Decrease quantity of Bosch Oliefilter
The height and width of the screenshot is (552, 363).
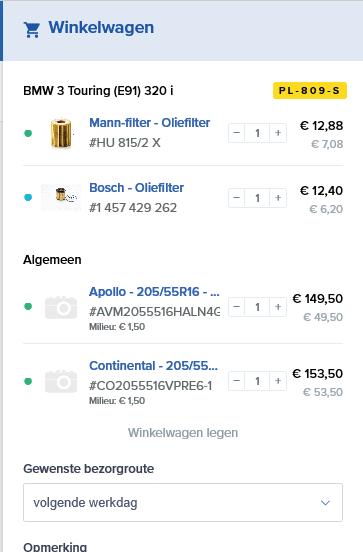click(x=237, y=198)
